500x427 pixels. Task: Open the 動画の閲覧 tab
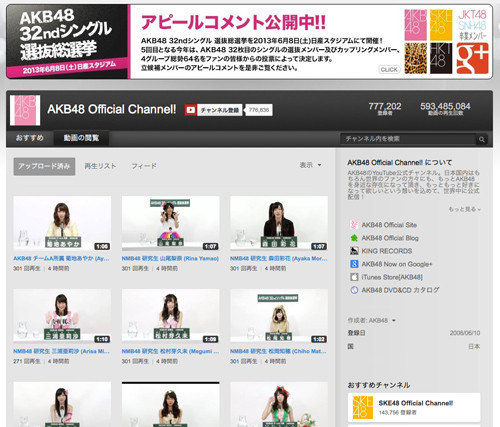click(x=81, y=138)
